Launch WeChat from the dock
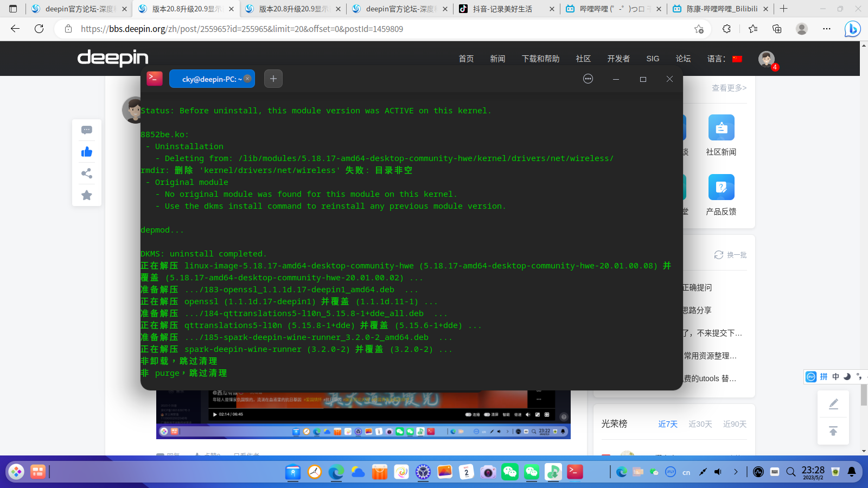This screenshot has width=868, height=488. (x=509, y=472)
